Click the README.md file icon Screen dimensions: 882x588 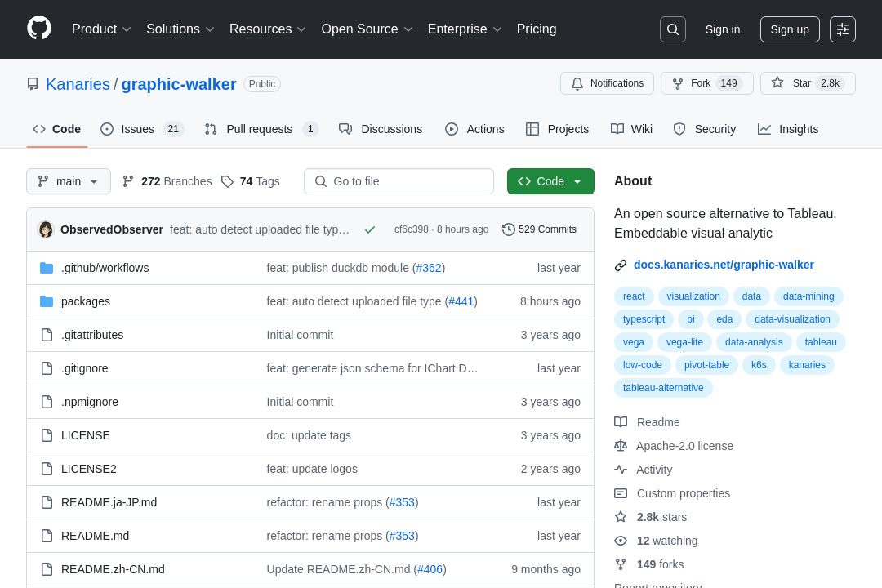(x=47, y=536)
